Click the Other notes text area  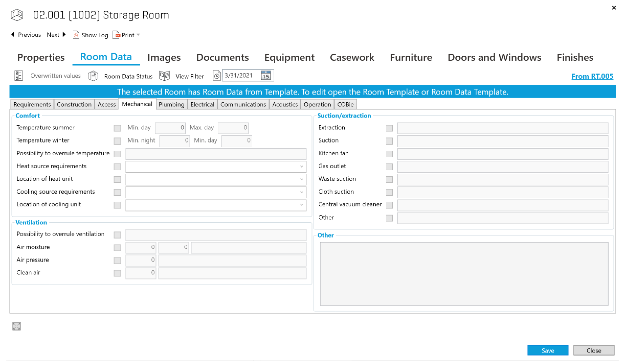(464, 274)
